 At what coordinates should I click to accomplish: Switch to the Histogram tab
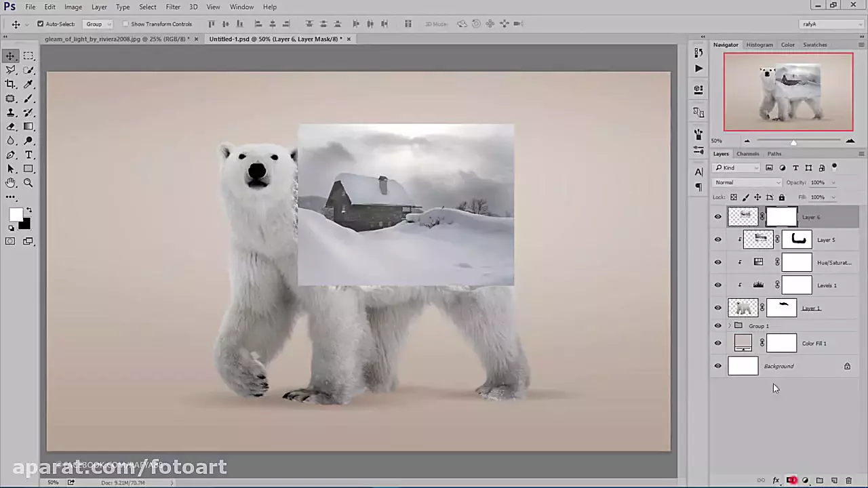coord(759,45)
